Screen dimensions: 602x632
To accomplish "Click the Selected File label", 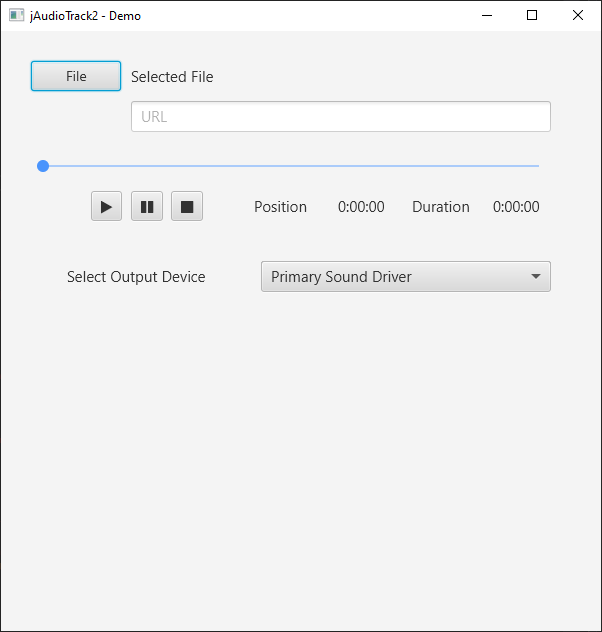I will [x=172, y=77].
